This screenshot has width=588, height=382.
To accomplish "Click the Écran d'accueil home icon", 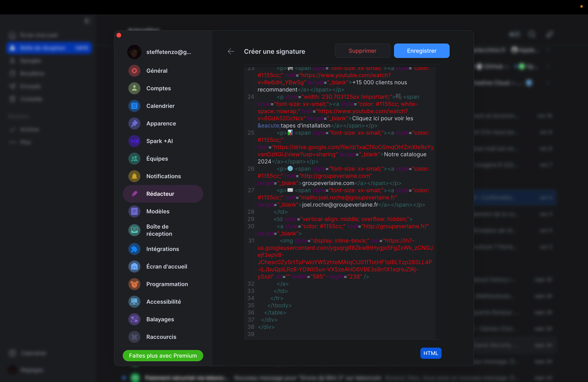I will click(134, 267).
